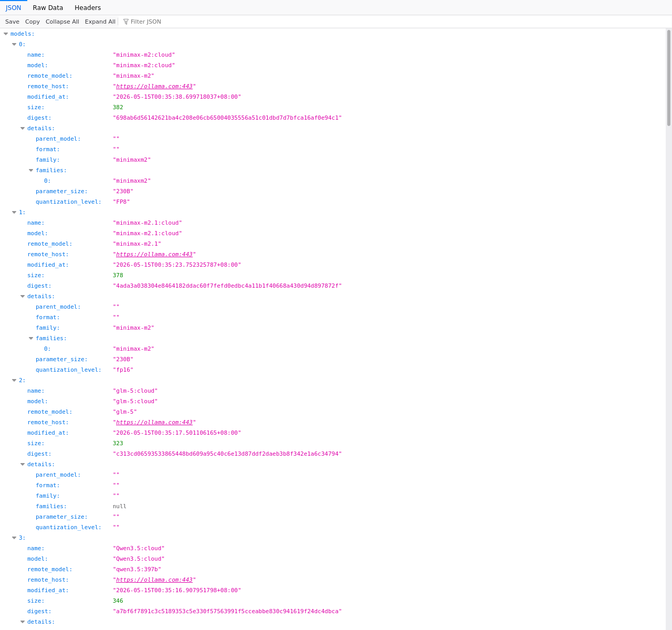Click the model value "minimax-m2.1:cloud"
The image size is (672, 630).
point(148,233)
